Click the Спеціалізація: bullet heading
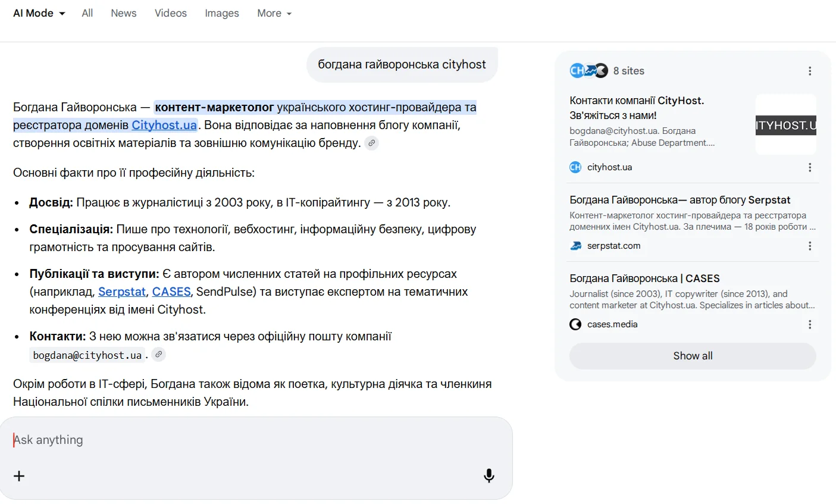This screenshot has width=836, height=504. tap(71, 229)
